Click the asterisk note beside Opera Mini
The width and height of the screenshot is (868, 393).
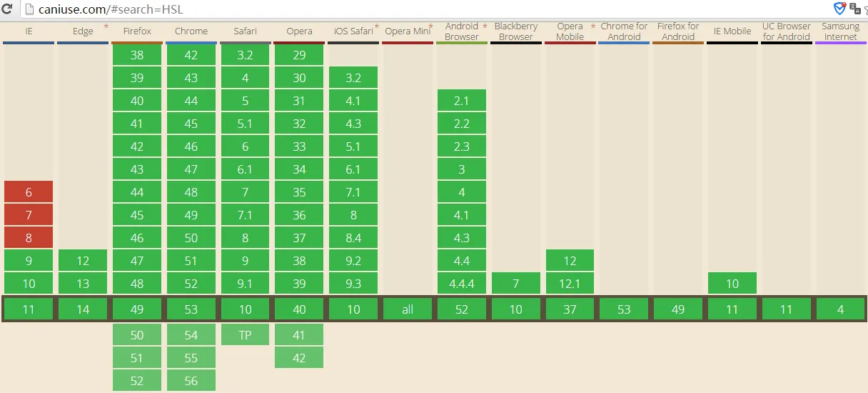pyautogui.click(x=430, y=27)
